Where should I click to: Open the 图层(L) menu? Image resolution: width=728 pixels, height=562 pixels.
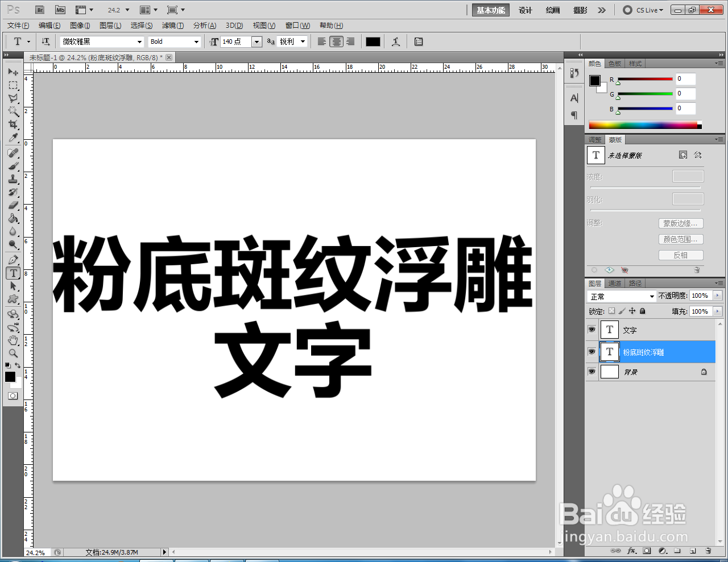(x=110, y=26)
